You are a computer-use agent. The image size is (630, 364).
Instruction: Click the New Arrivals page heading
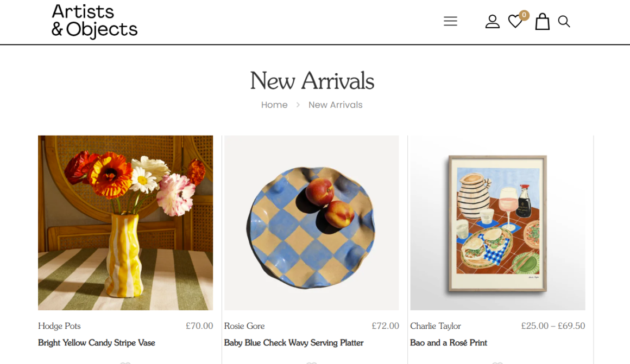point(312,81)
